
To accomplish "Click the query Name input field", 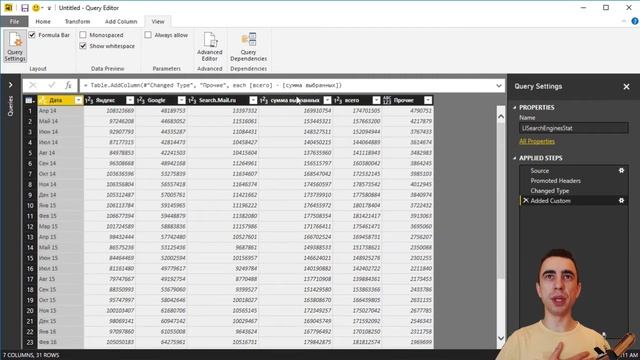I will pyautogui.click(x=573, y=128).
